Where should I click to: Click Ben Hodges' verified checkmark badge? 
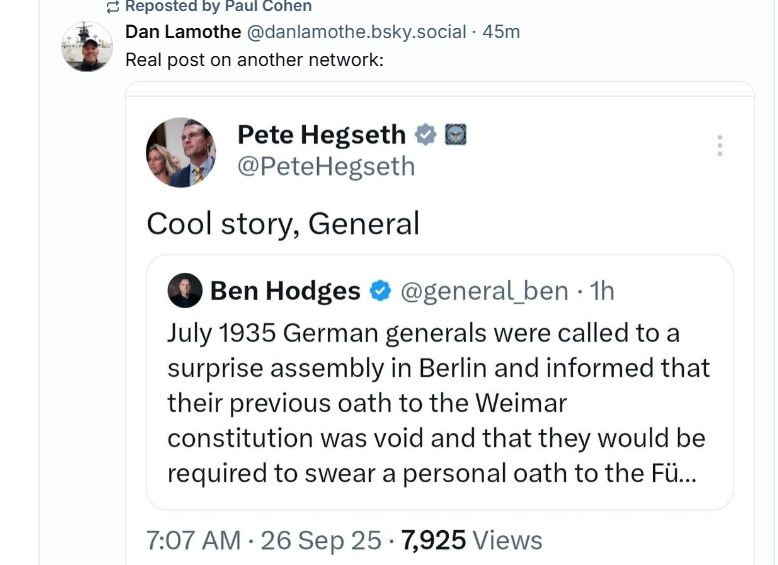pos(380,291)
